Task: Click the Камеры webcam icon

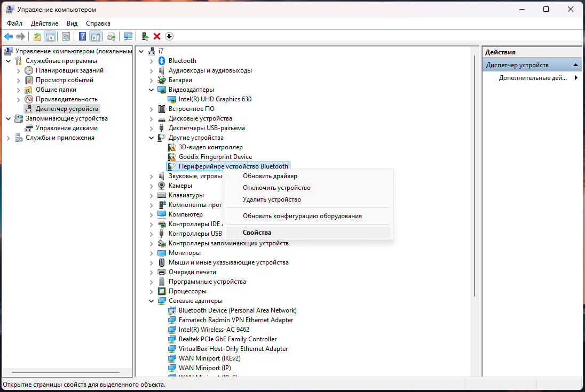Action: coord(162,186)
